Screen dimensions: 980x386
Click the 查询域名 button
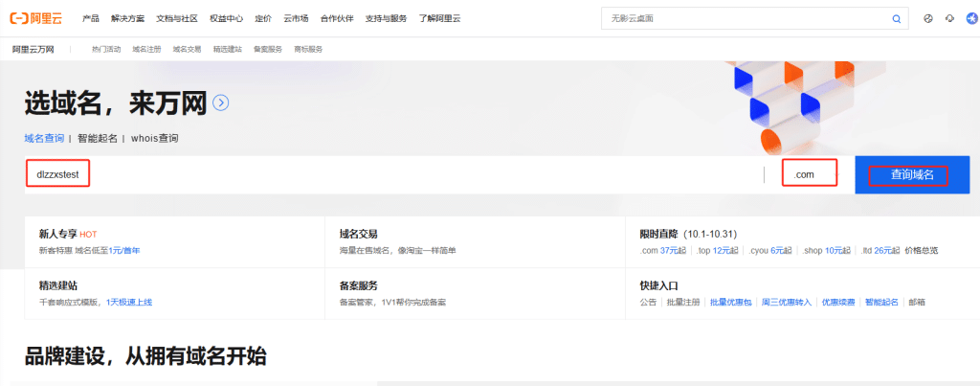tap(912, 174)
